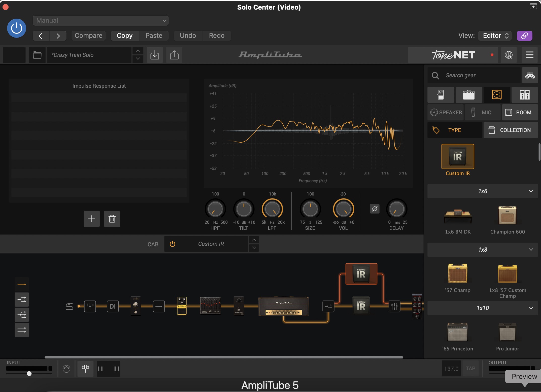541x392 pixels.
Task: Open the Manual preset dropdown
Action: coord(101,20)
